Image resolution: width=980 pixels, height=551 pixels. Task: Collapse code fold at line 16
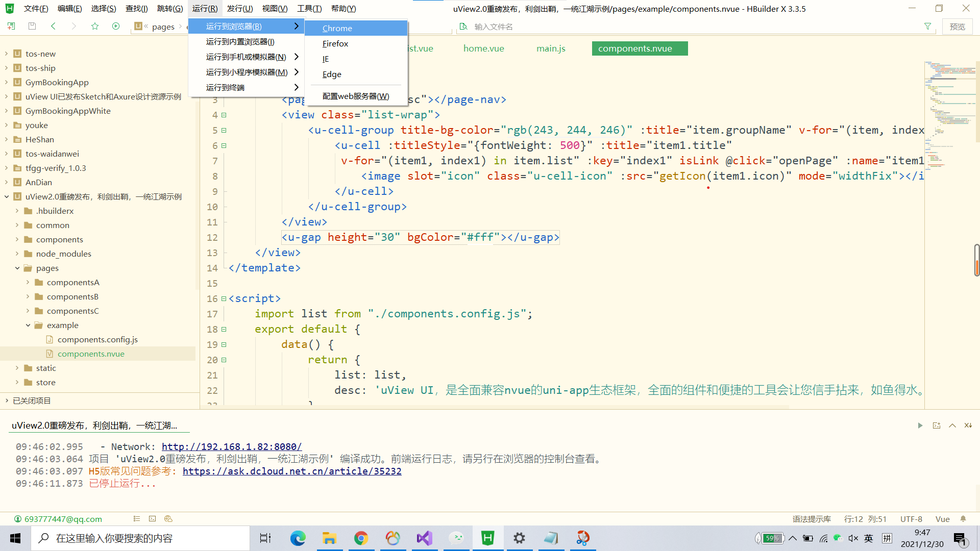click(224, 299)
